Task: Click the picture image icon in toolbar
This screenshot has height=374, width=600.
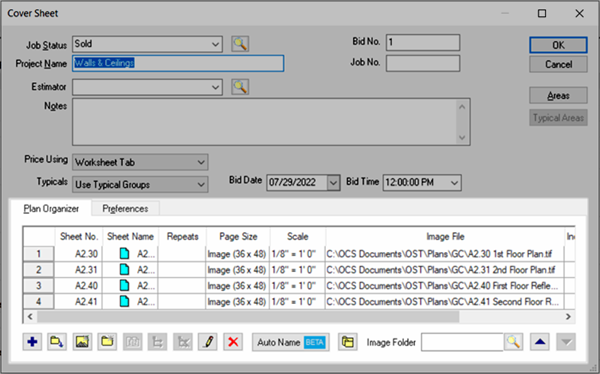Action: coord(82,342)
